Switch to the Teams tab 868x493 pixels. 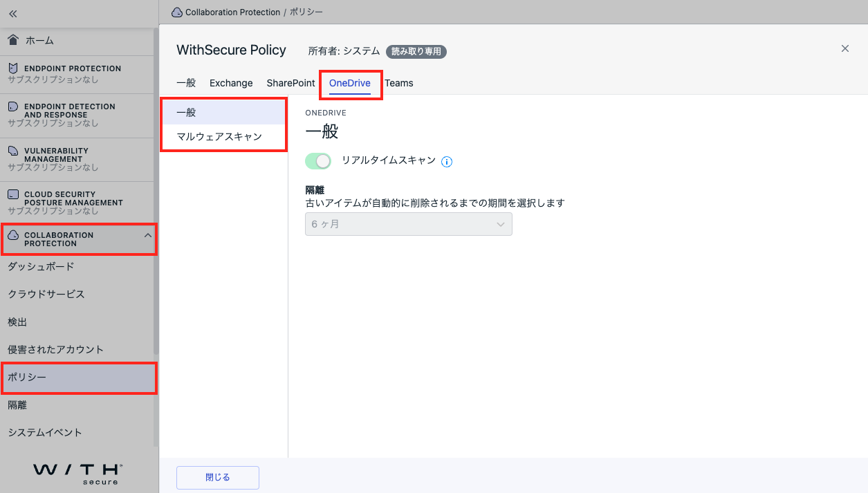coord(399,83)
